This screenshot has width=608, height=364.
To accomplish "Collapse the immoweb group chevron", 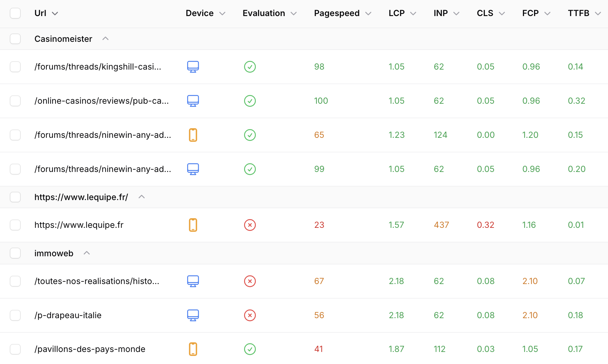I will (87, 253).
